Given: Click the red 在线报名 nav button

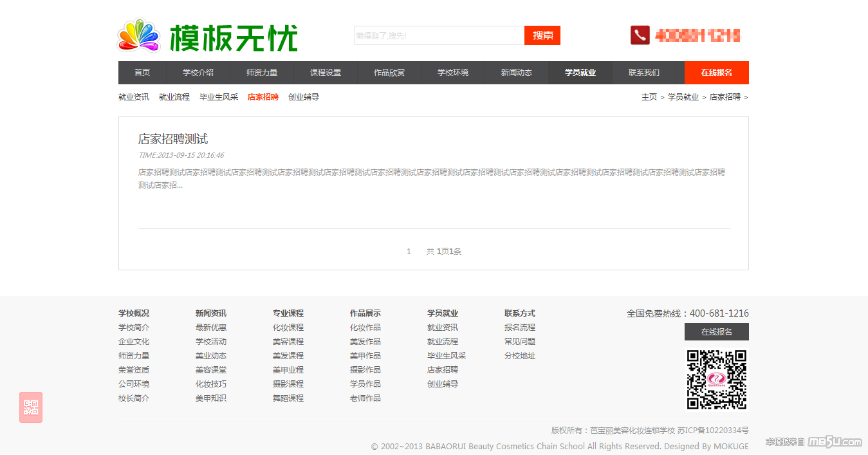Looking at the screenshot, I should click(716, 73).
